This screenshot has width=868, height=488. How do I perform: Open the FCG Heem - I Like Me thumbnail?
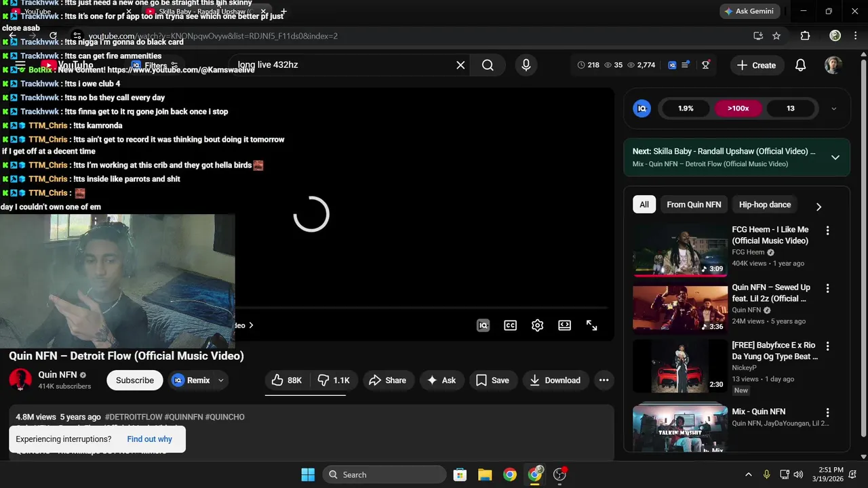tap(680, 250)
